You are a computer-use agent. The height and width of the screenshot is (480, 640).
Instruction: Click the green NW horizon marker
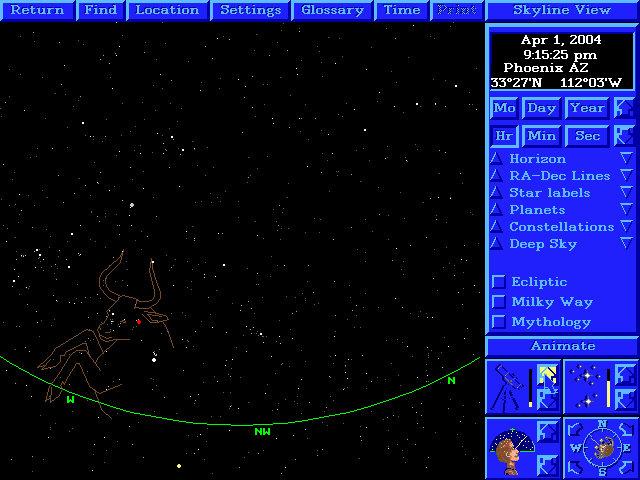pos(262,431)
